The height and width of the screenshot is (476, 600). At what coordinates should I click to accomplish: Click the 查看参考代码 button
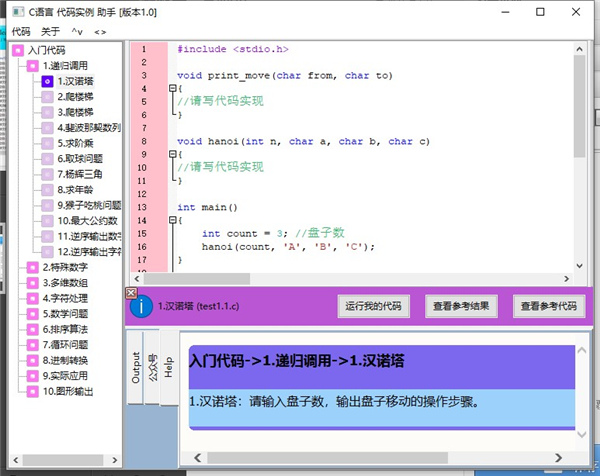(549, 306)
